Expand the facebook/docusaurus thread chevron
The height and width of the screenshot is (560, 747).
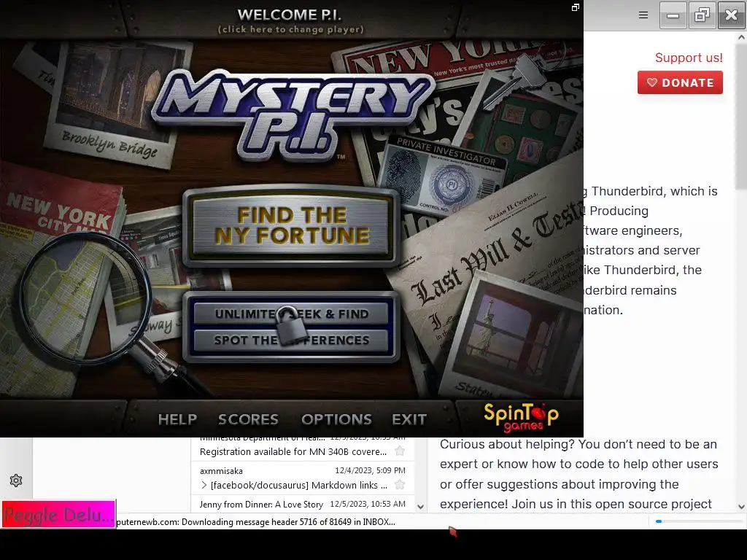coord(204,485)
